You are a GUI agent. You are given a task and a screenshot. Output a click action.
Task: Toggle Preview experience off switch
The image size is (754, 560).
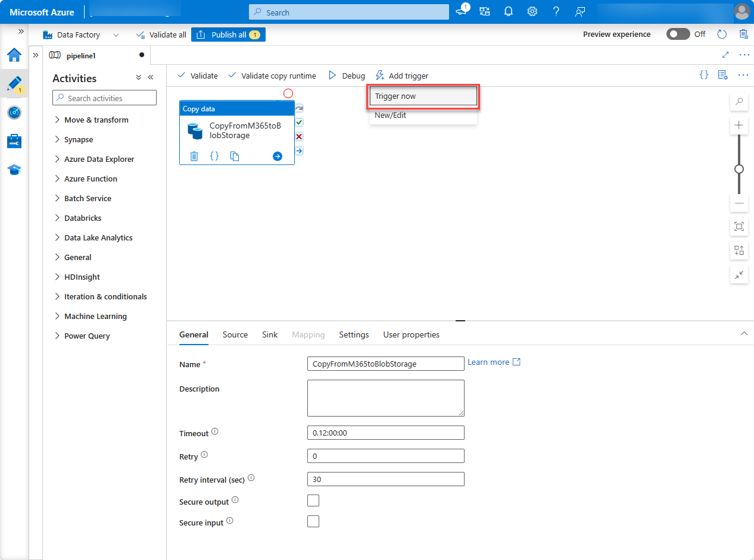point(678,34)
